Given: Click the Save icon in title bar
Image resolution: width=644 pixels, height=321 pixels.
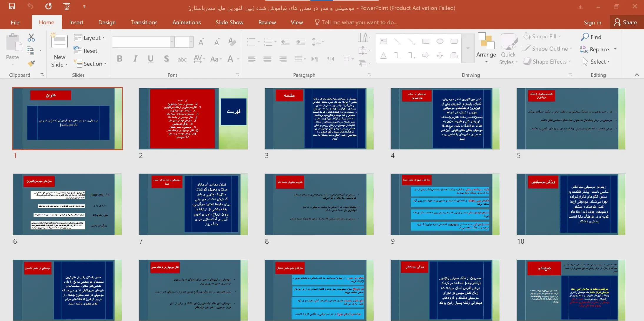Looking at the screenshot, I should pos(12,6).
